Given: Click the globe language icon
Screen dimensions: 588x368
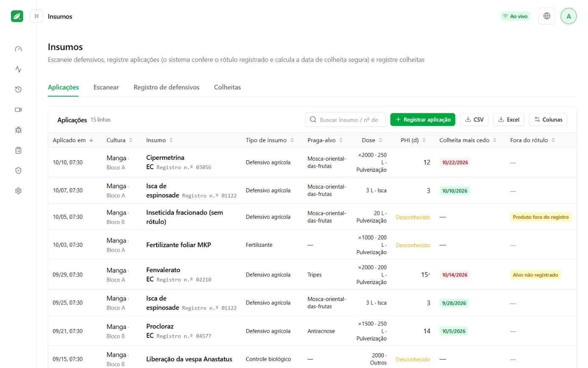Looking at the screenshot, I should pyautogui.click(x=546, y=16).
